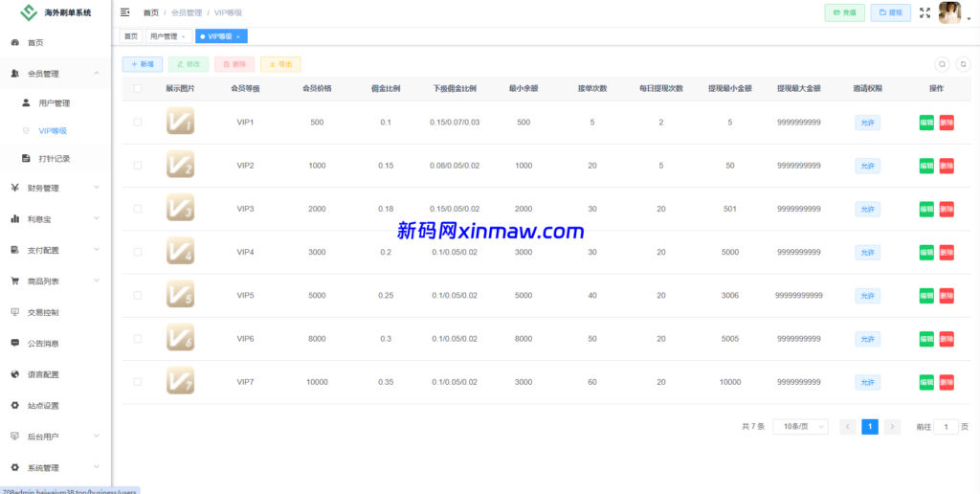Check the VIP1 row checkbox

point(138,122)
